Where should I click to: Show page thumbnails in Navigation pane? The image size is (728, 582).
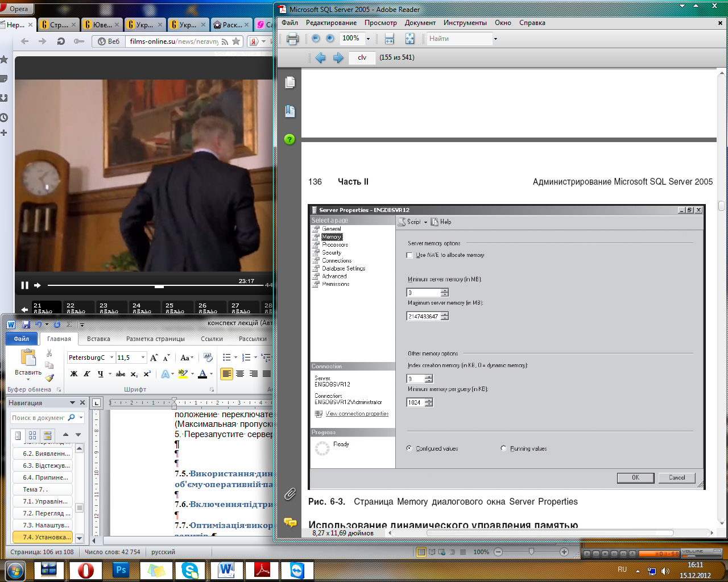point(32,435)
